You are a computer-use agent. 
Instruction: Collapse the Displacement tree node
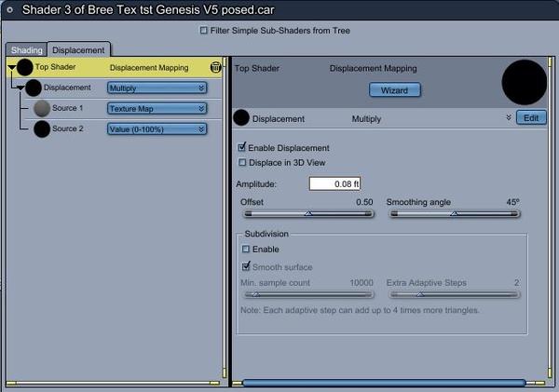(x=20, y=88)
